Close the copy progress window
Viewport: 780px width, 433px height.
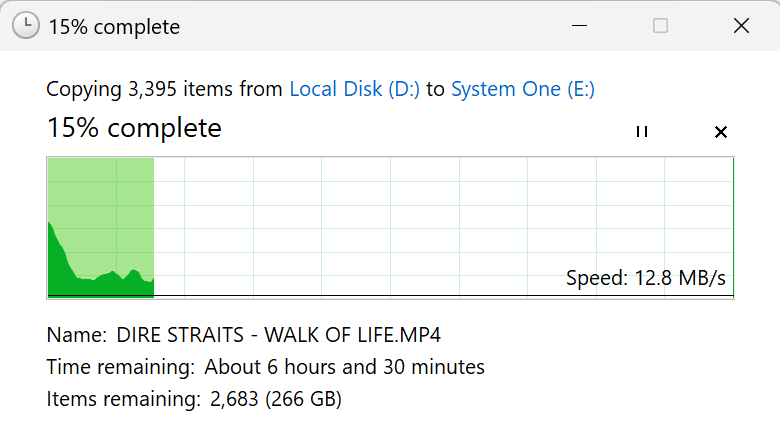(x=741, y=26)
